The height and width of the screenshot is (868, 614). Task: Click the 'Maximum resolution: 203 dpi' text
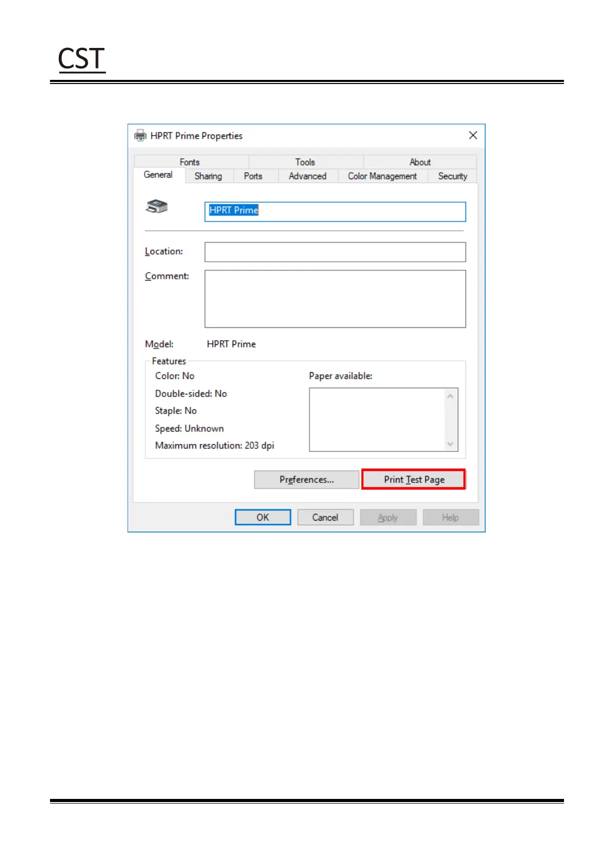tap(214, 445)
